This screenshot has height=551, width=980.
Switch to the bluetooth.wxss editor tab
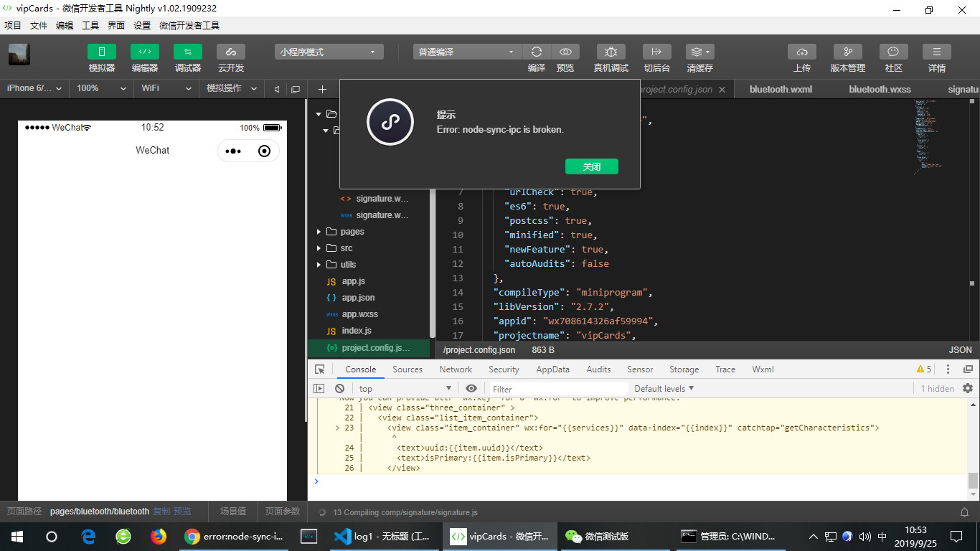click(880, 89)
